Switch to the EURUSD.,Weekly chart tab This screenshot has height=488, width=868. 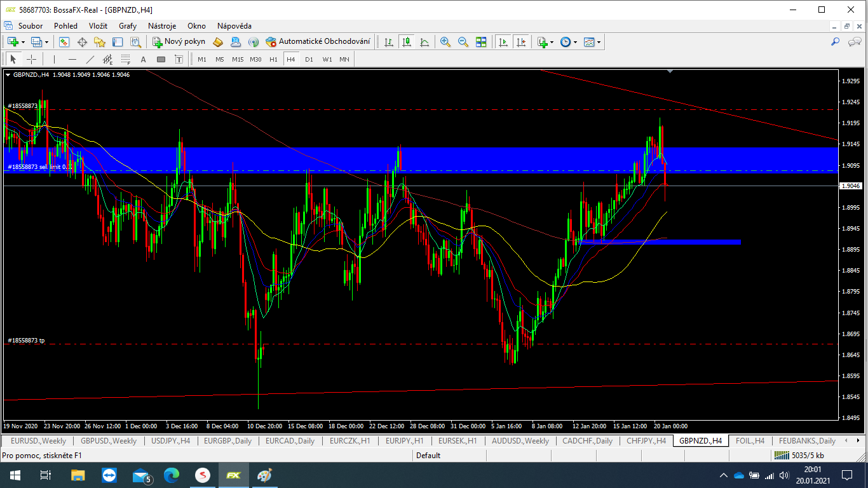38,440
